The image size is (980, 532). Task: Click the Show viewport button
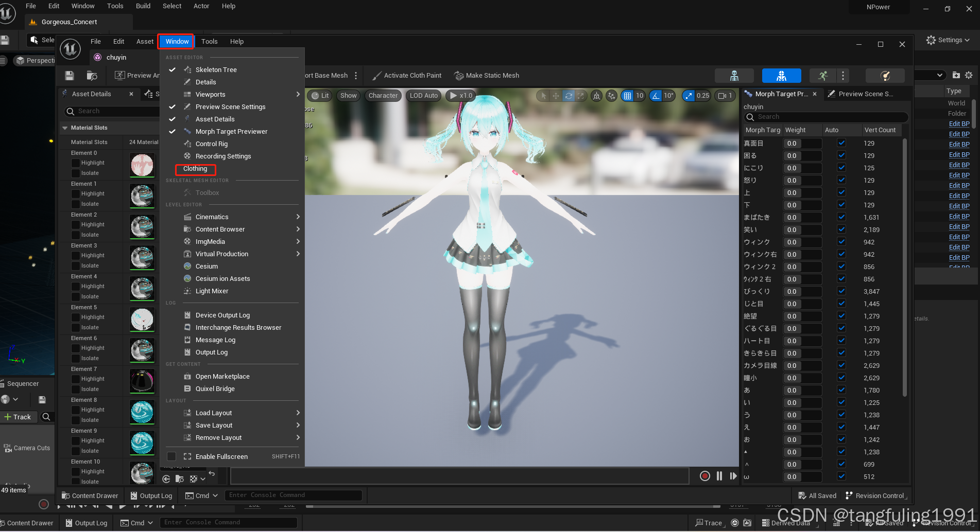pos(348,95)
